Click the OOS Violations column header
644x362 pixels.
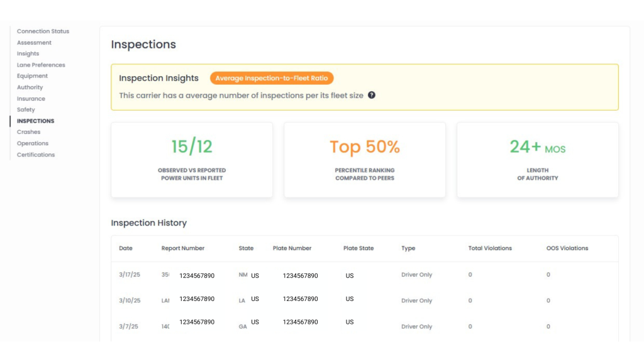pyautogui.click(x=567, y=248)
